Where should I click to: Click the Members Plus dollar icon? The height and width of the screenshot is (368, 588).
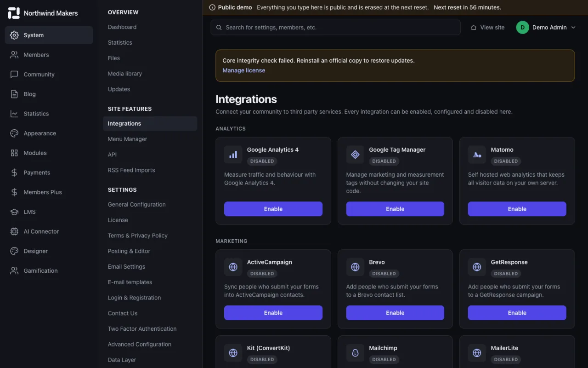tap(14, 192)
